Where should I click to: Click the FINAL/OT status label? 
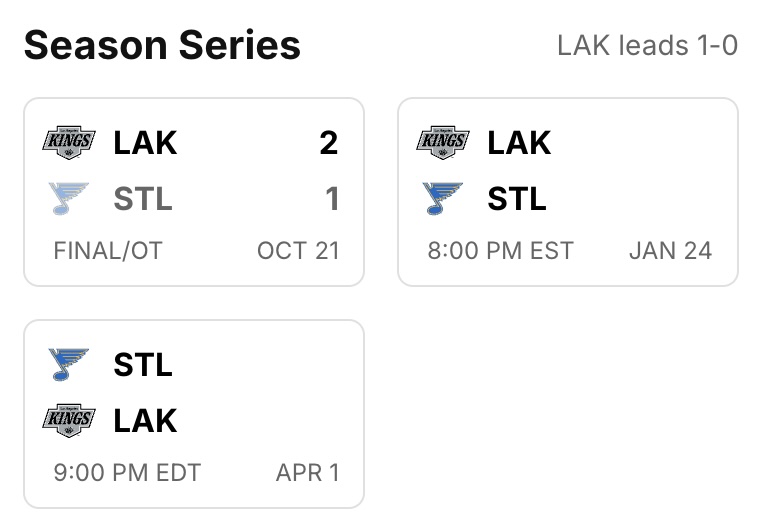108,250
